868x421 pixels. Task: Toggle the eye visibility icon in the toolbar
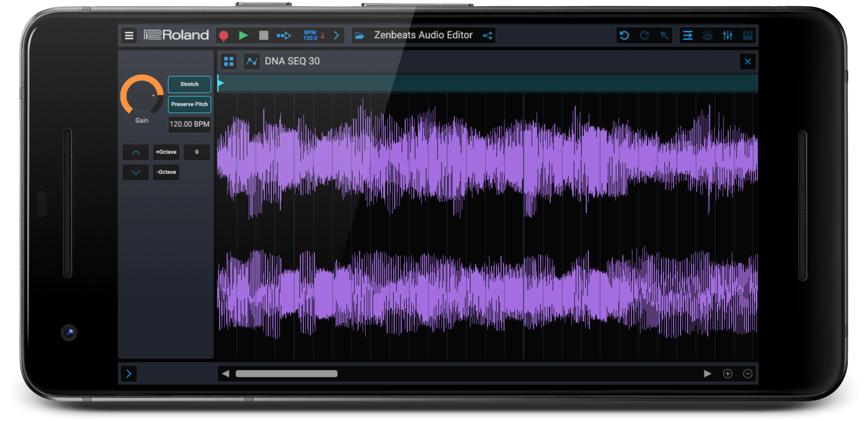point(708,35)
